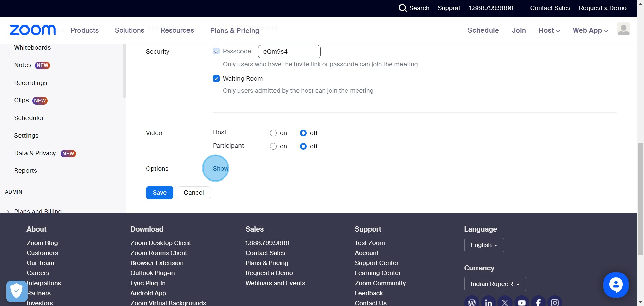Open Zoom Desktop Client download link

point(161,243)
